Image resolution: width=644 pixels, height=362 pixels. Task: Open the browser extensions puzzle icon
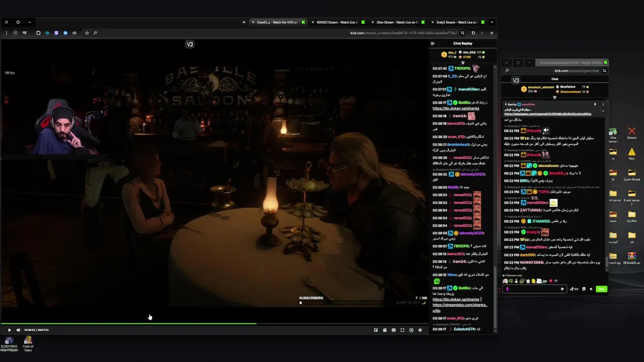pyautogui.click(x=38, y=33)
